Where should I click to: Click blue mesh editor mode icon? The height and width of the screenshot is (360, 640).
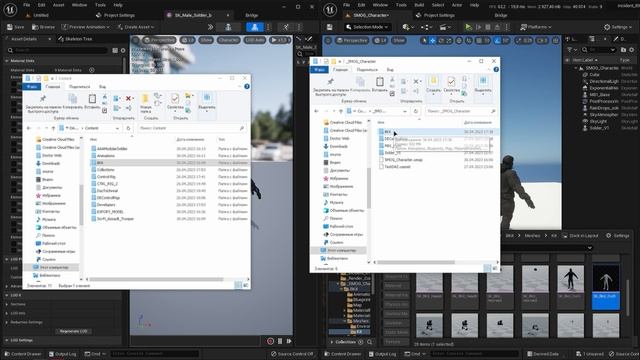(255, 27)
